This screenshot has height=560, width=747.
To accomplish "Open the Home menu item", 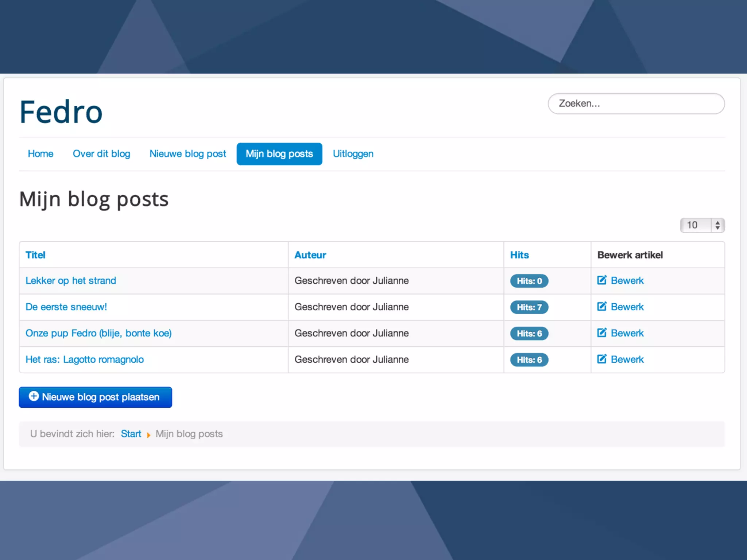I will tap(40, 153).
